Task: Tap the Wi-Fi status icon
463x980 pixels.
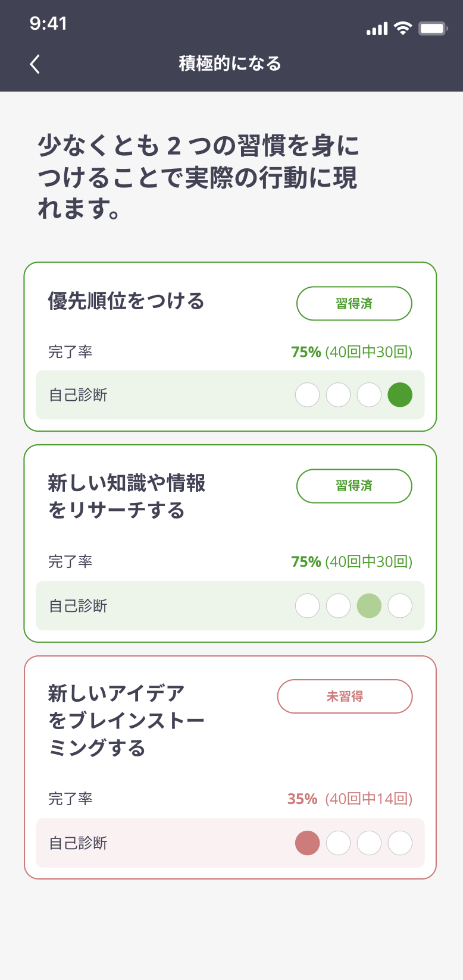Action: (403, 29)
